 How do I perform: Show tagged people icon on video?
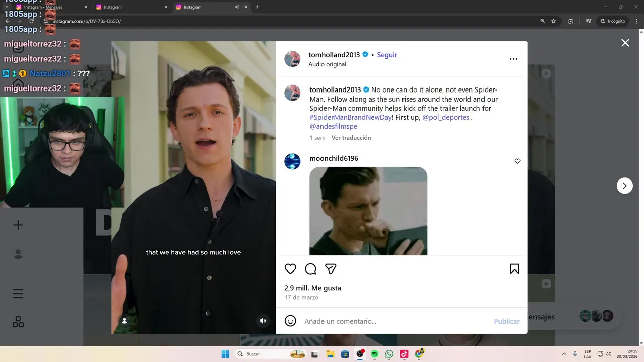pos(124,321)
